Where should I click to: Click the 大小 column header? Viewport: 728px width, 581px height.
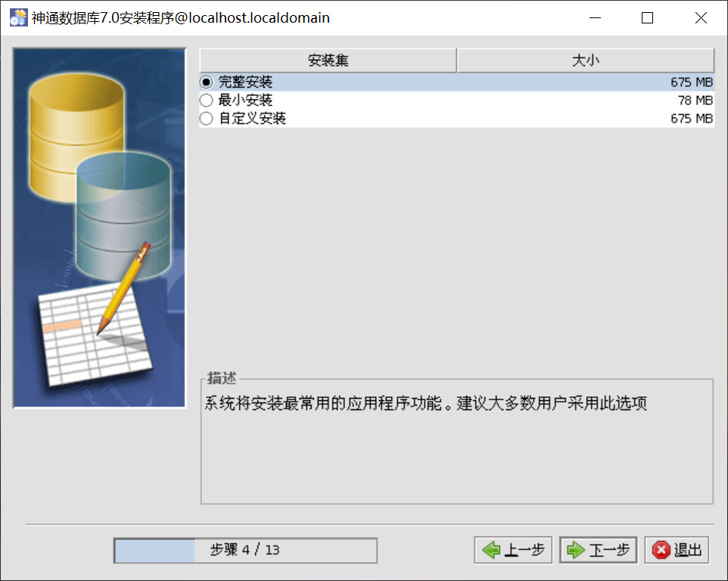pyautogui.click(x=586, y=61)
